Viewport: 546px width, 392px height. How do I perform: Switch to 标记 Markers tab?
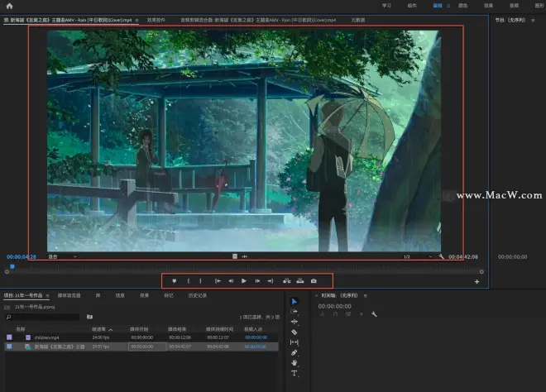click(x=169, y=295)
